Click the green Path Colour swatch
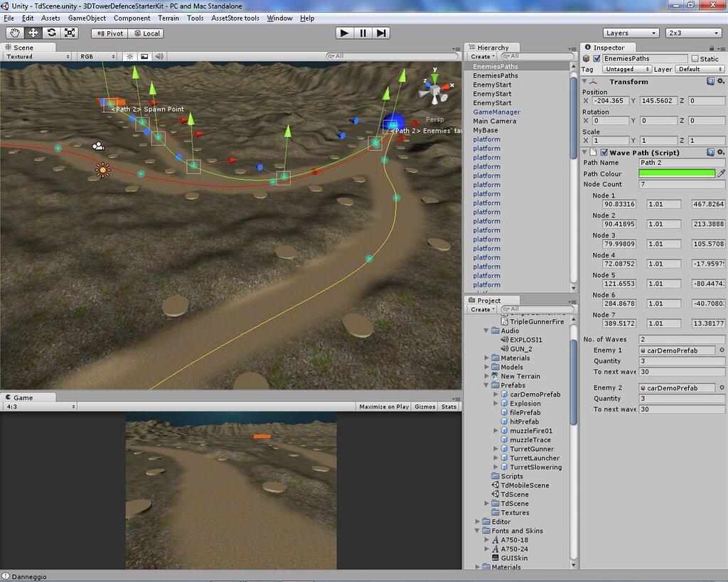Screen dimensions: 728x582 click(x=676, y=173)
